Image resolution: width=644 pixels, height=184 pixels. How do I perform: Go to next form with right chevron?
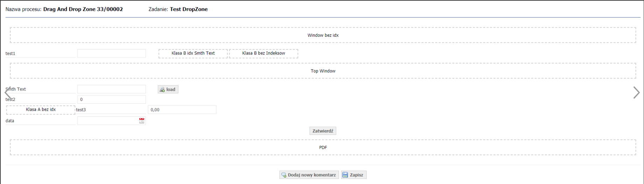636,93
